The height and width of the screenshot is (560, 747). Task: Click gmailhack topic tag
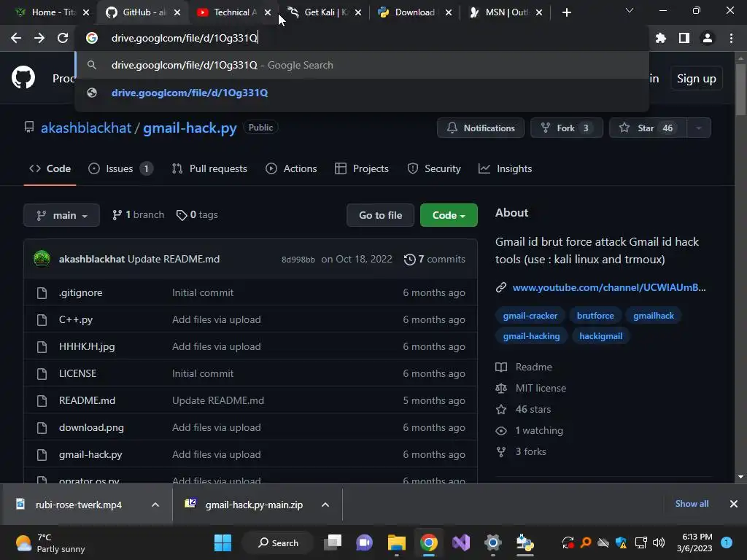(653, 316)
